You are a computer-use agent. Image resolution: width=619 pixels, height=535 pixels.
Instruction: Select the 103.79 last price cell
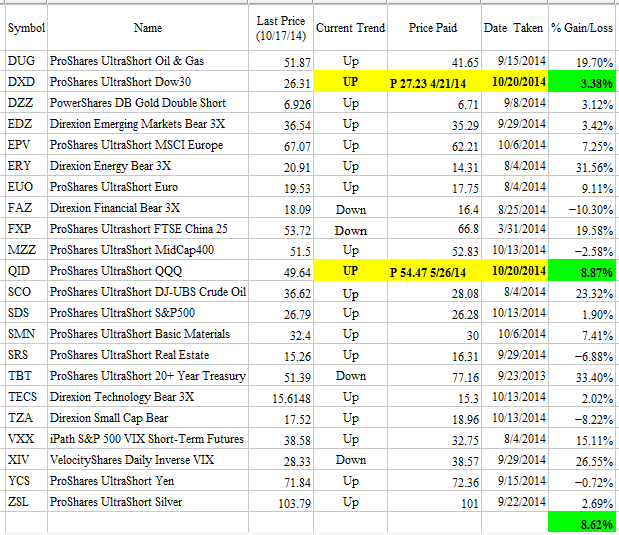click(281, 502)
